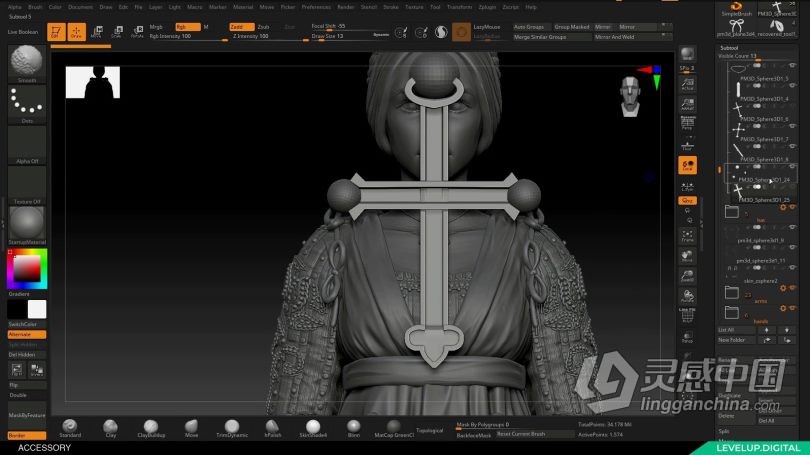Pick a color in the color square
This screenshot has width=810, height=455.
point(27,269)
